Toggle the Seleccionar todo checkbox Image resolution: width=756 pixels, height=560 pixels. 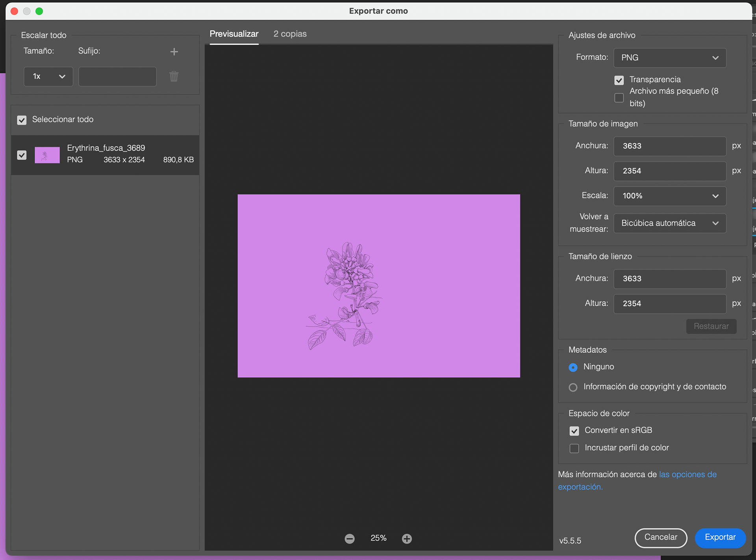(22, 120)
